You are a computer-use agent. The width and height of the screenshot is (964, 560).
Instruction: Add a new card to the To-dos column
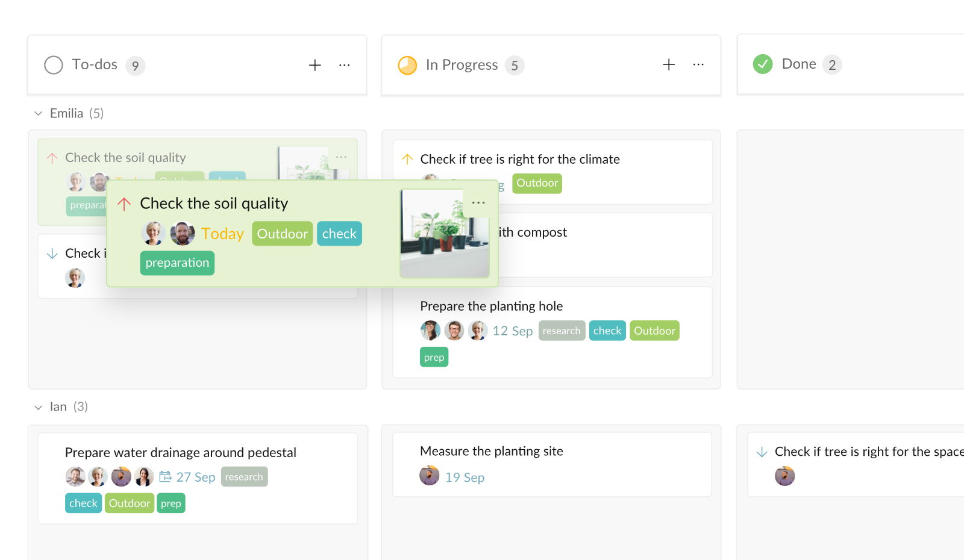pos(315,65)
